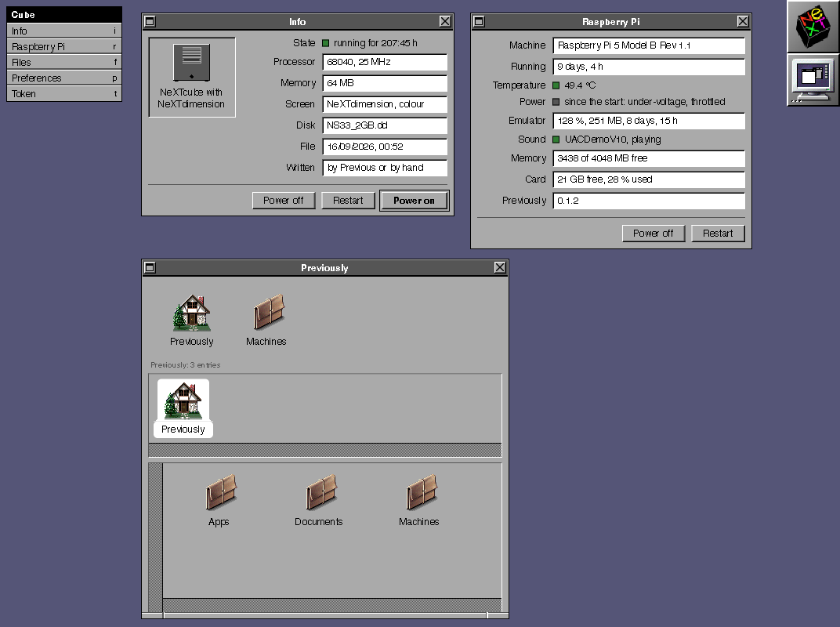Open the NeXT logo dock icon
Screen dimensions: 840x627
coord(813,27)
